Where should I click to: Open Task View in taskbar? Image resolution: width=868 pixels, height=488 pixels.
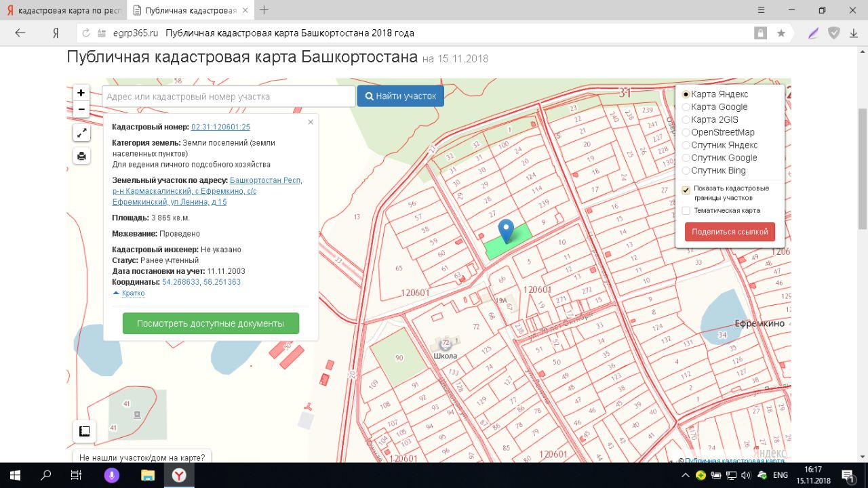[77, 475]
